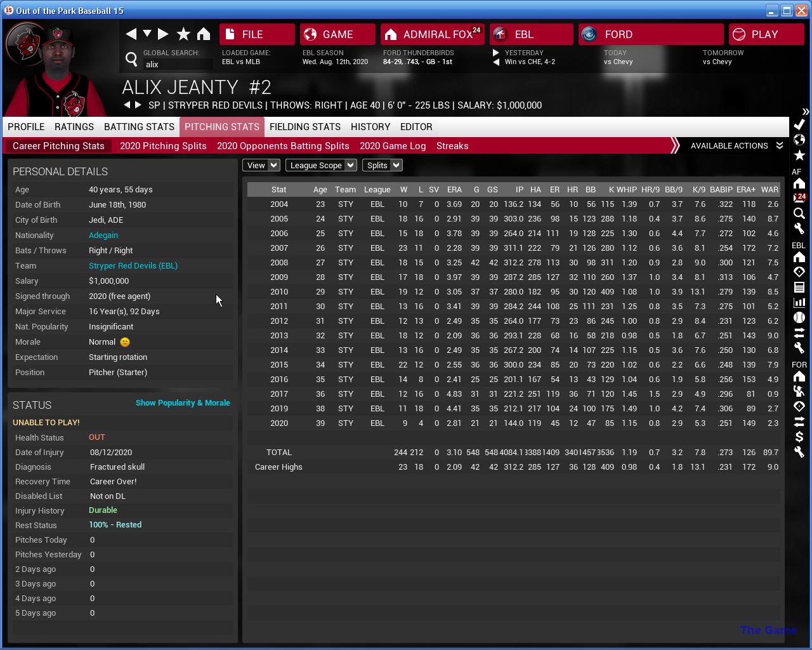Click the home icon beside the bookmark star
Viewport: 812px width, 650px height.
click(204, 34)
